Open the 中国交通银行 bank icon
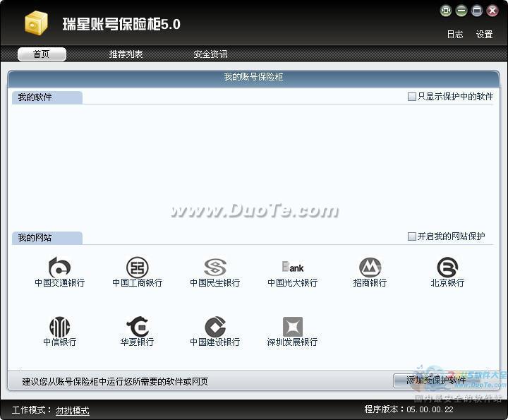The width and height of the screenshot is (508, 420). tap(59, 268)
